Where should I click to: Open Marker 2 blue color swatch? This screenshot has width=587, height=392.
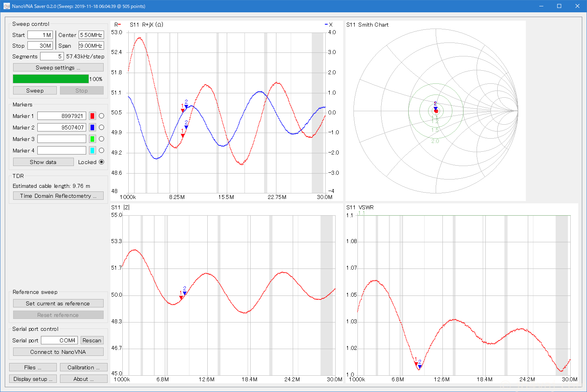(x=92, y=127)
